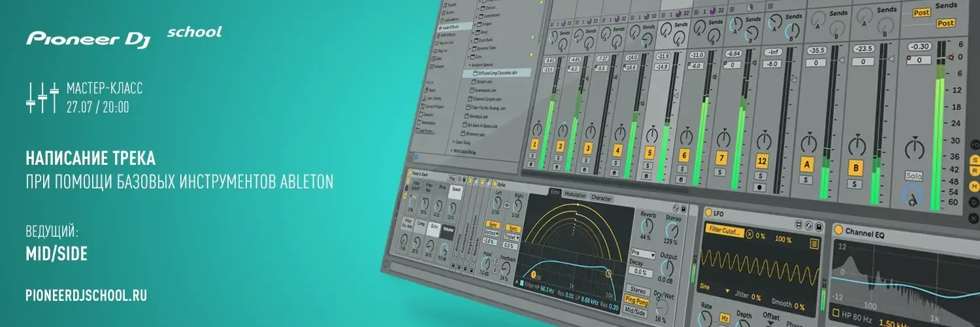Open the Pre reverb location dropdown
Image resolution: width=980 pixels, height=327 pixels.
[642, 254]
